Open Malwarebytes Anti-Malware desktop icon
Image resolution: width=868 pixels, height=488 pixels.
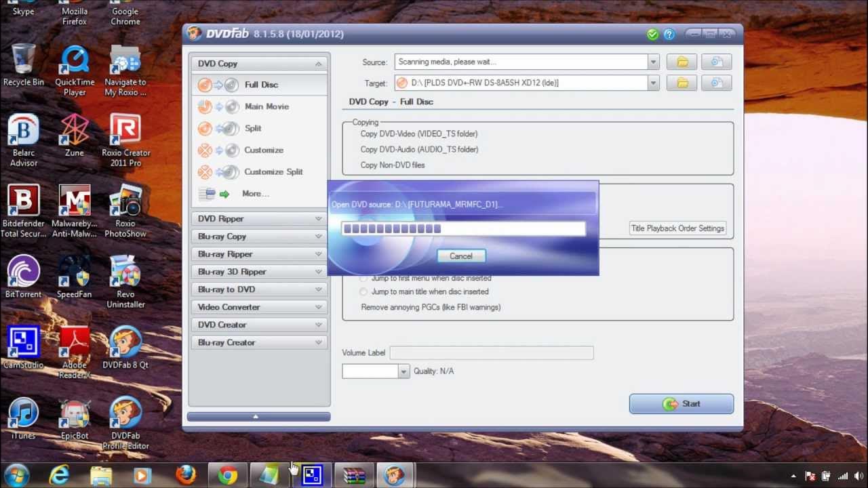tap(75, 211)
